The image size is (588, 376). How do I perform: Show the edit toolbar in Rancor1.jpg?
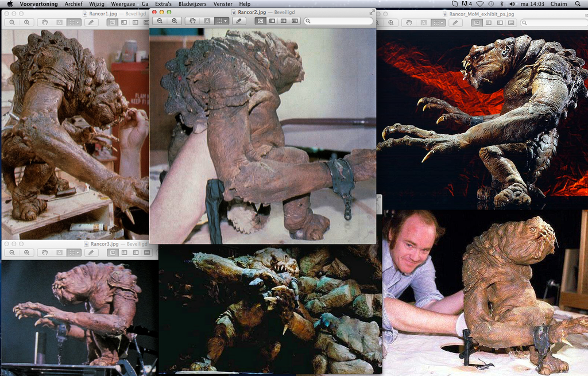(91, 22)
